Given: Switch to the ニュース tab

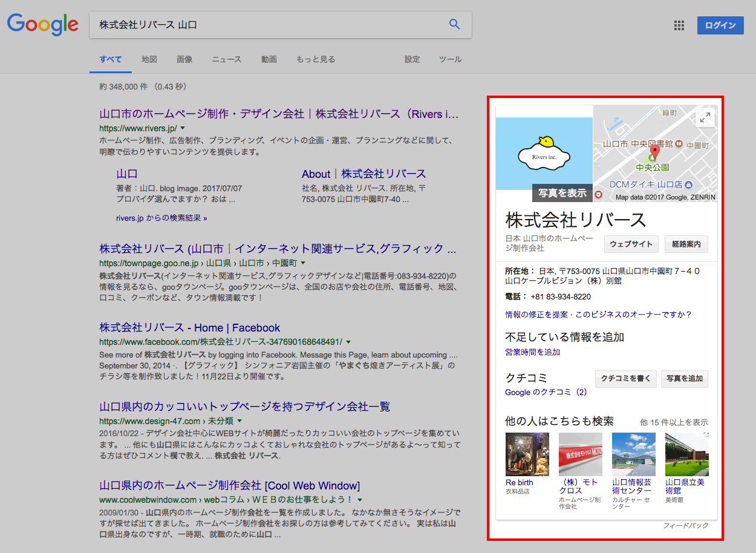Looking at the screenshot, I should click(227, 59).
